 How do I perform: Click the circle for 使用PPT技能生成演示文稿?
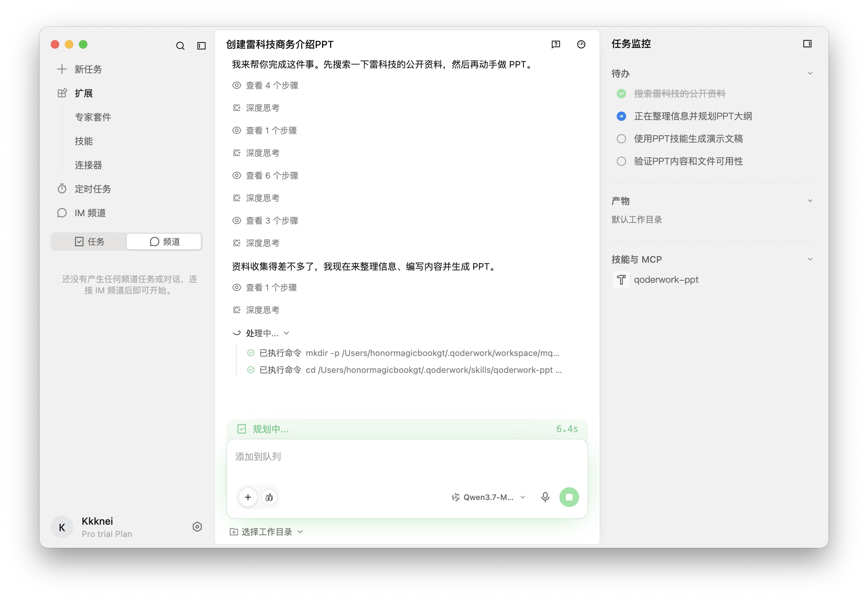click(x=621, y=139)
